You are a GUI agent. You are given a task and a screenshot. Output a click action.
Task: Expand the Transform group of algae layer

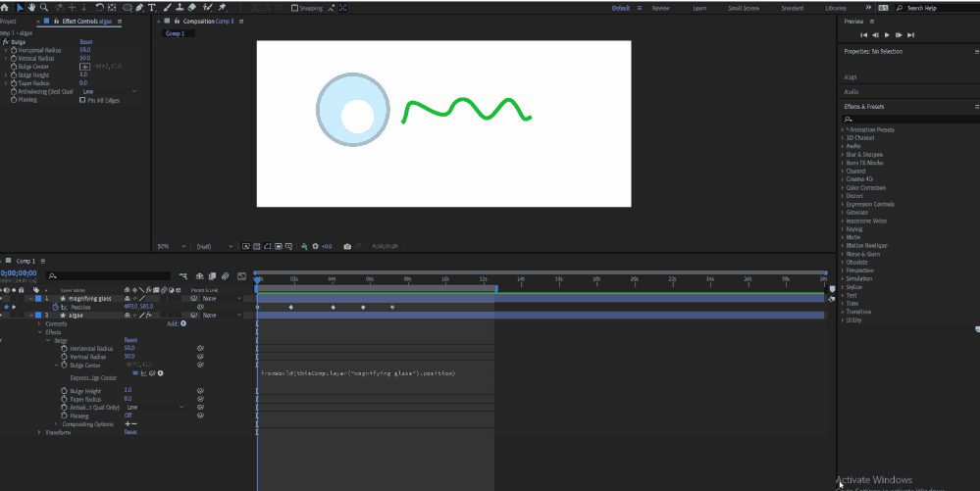click(39, 432)
